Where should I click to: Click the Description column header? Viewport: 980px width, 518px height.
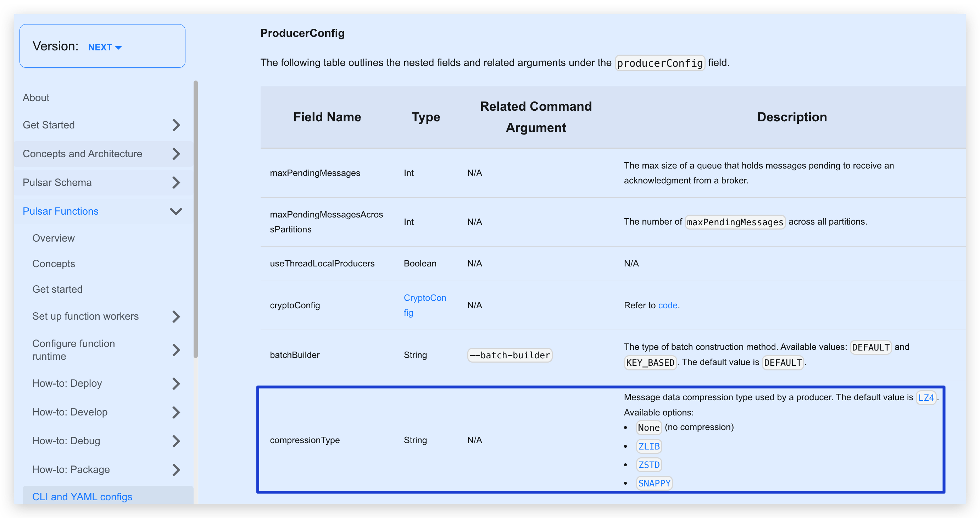792,117
